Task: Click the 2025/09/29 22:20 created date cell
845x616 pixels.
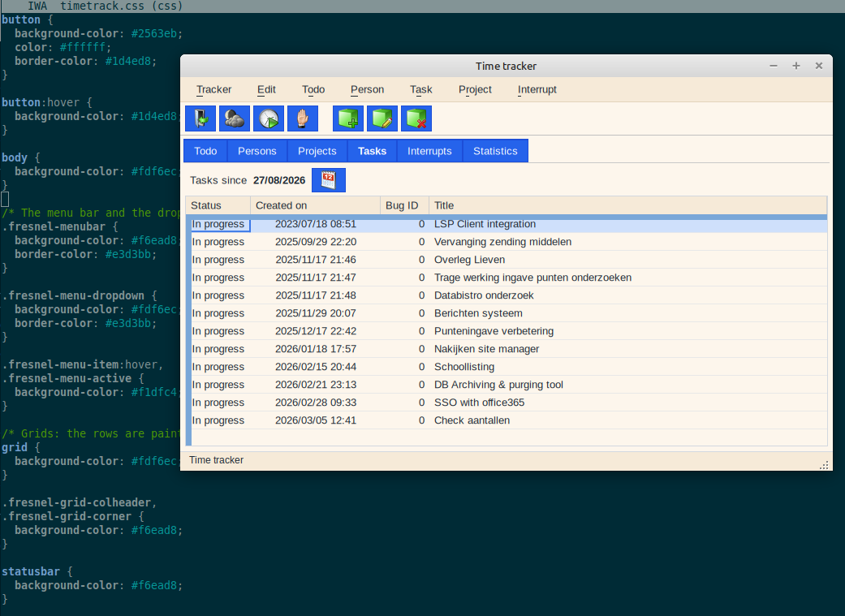Action: tap(316, 242)
